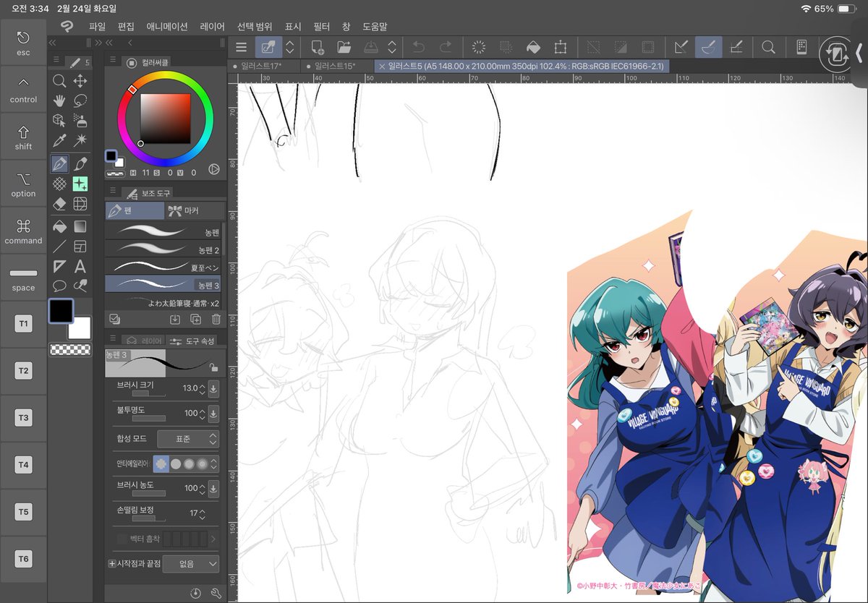Select the Ruler triangle tool

pos(60,266)
